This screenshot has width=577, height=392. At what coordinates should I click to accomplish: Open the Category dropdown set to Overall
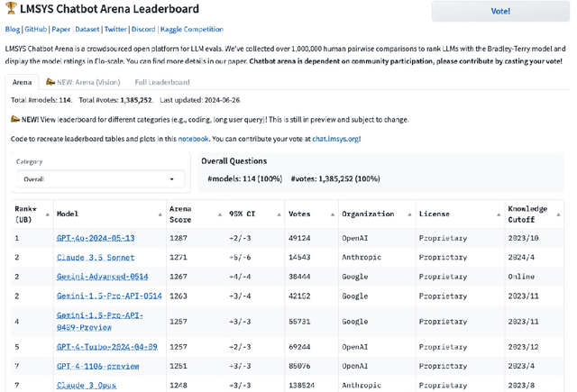[99, 179]
